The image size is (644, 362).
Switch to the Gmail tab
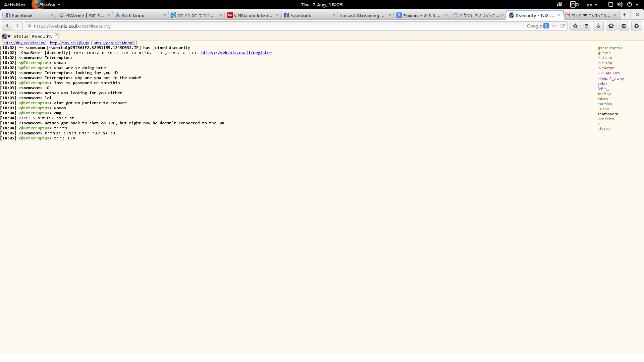(x=591, y=15)
